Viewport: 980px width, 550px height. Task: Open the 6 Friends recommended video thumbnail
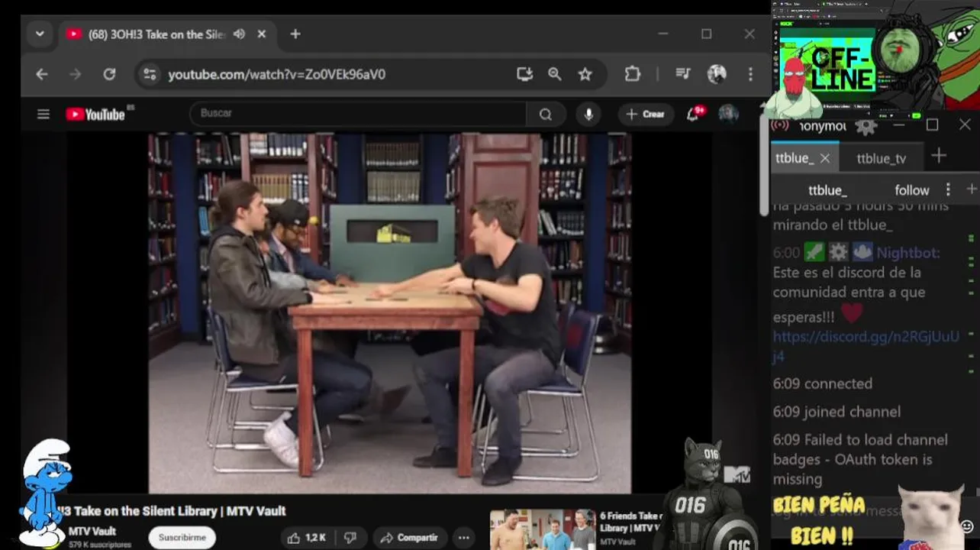coord(542,529)
